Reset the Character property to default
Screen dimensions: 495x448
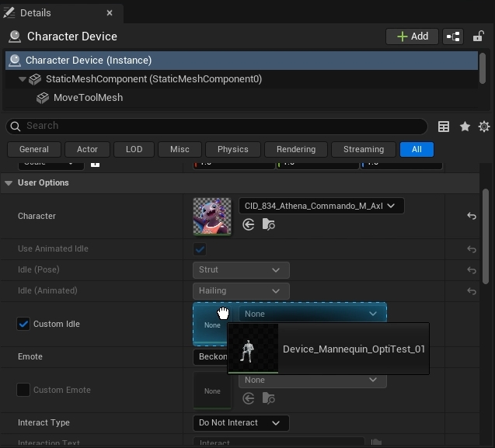click(471, 216)
